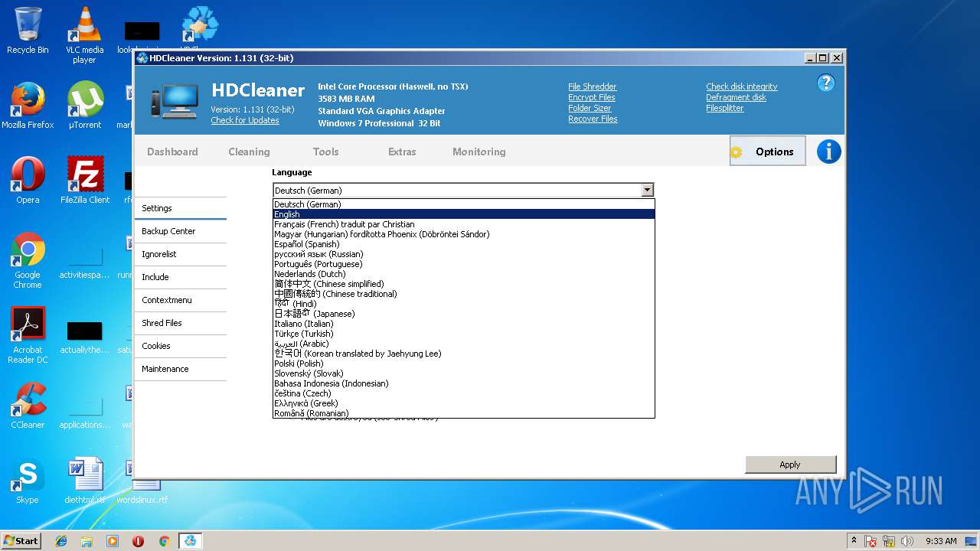
Task: Open Backup Center in sidebar
Action: (181, 231)
